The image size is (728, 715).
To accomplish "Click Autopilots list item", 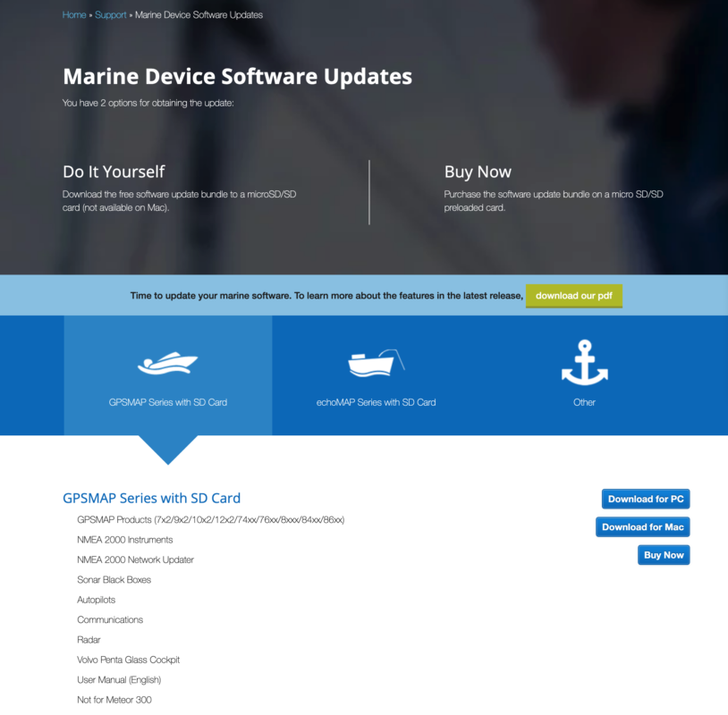I will click(96, 600).
